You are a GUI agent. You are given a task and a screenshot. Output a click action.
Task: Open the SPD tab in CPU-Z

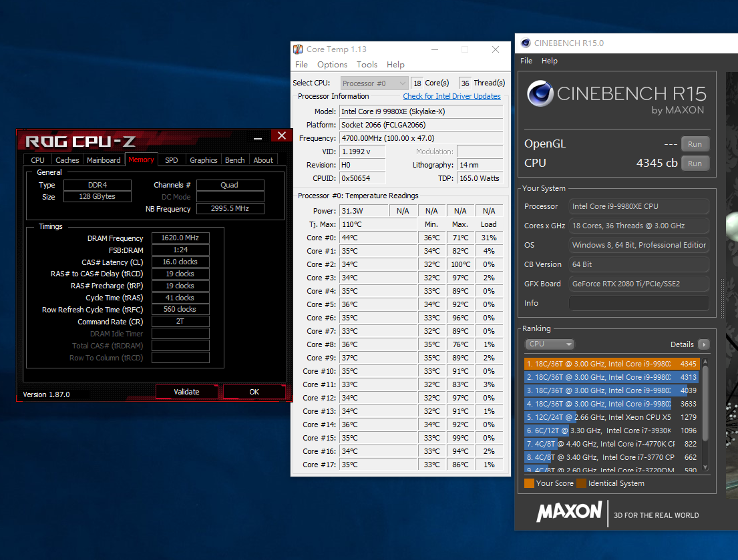point(172,160)
